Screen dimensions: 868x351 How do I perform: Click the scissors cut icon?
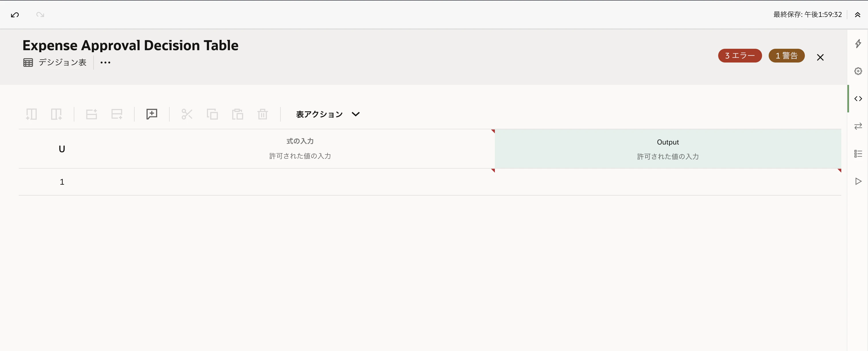187,114
